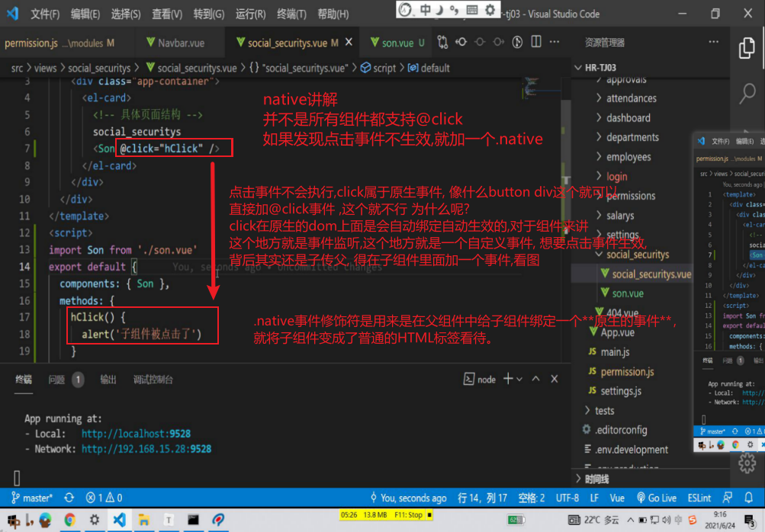The width and height of the screenshot is (765, 532).
Task: Toggle the IME Chinese input mode button
Action: (x=425, y=10)
